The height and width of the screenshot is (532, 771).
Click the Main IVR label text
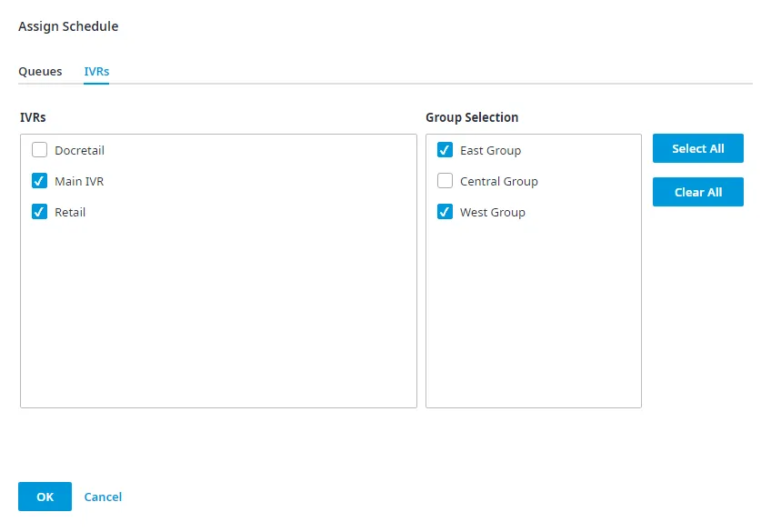[x=79, y=182]
